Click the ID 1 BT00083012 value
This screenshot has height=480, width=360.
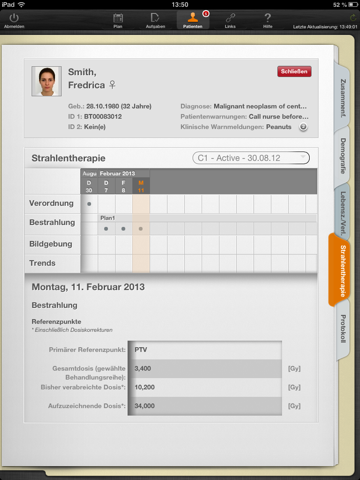pyautogui.click(x=103, y=117)
